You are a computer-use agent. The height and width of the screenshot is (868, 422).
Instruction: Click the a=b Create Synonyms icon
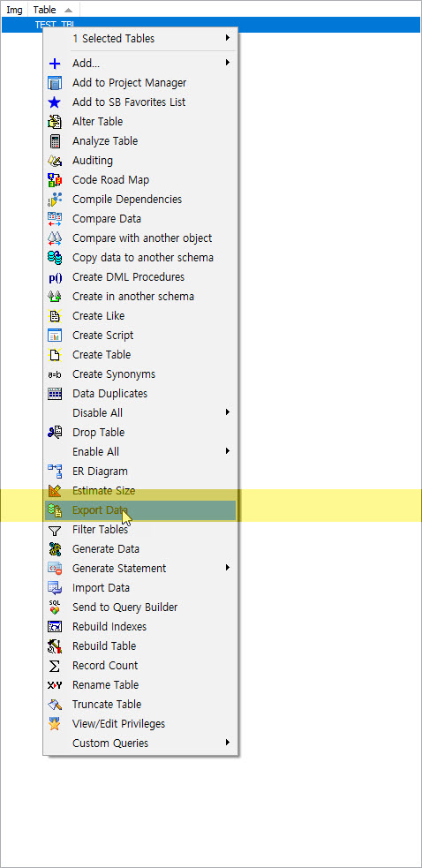[x=54, y=374]
